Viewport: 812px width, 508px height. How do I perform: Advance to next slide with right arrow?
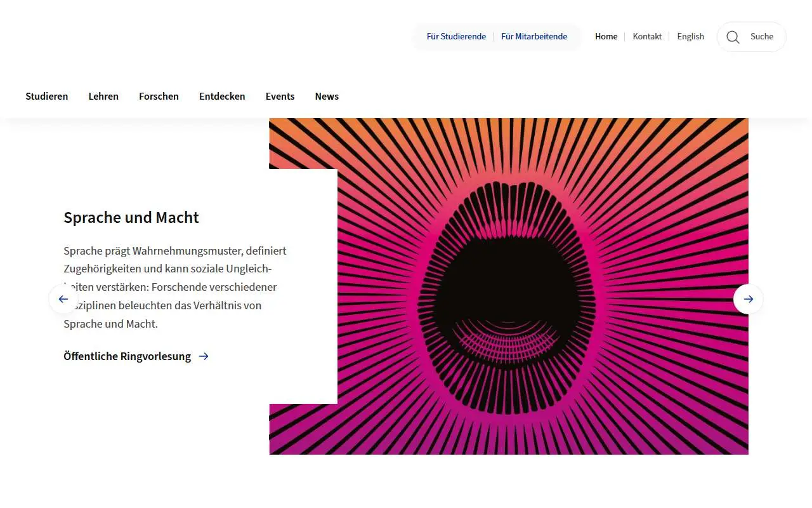[749, 299]
